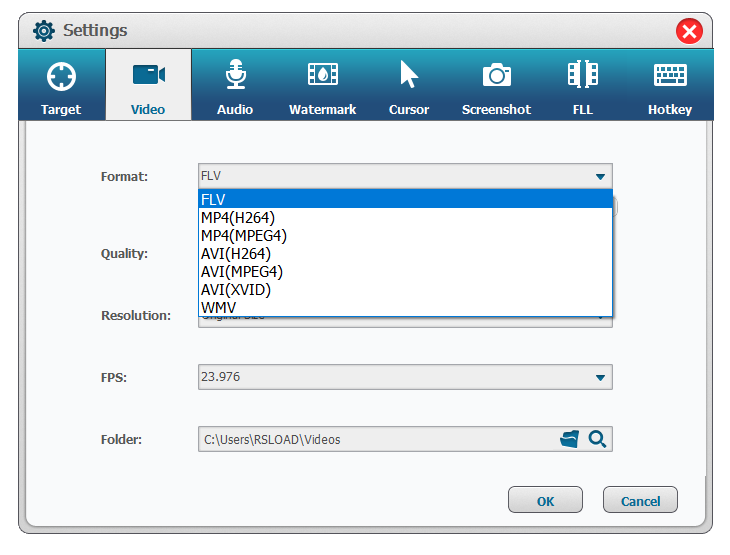The image size is (730, 555).
Task: Collapse the Format dropdown arrow
Action: (600, 176)
